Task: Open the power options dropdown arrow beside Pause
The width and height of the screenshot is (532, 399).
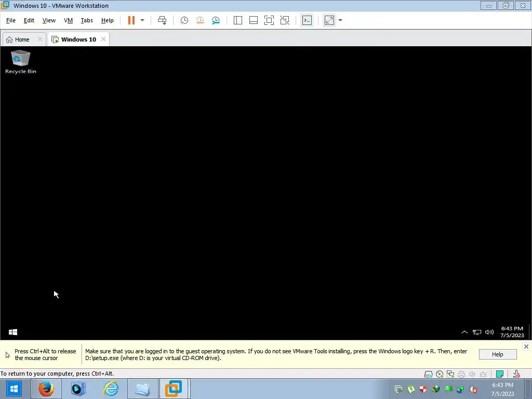Action: (142, 20)
